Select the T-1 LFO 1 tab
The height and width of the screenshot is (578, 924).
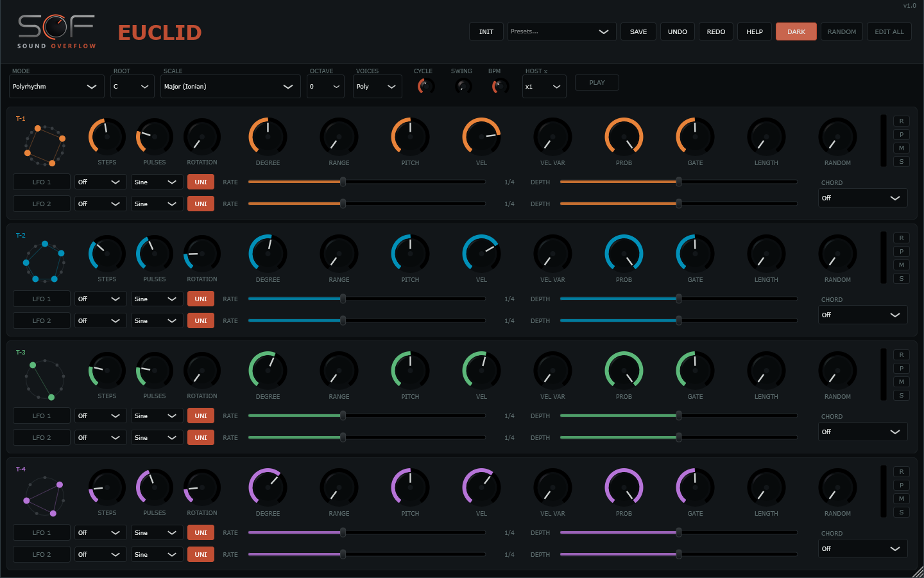(42, 182)
